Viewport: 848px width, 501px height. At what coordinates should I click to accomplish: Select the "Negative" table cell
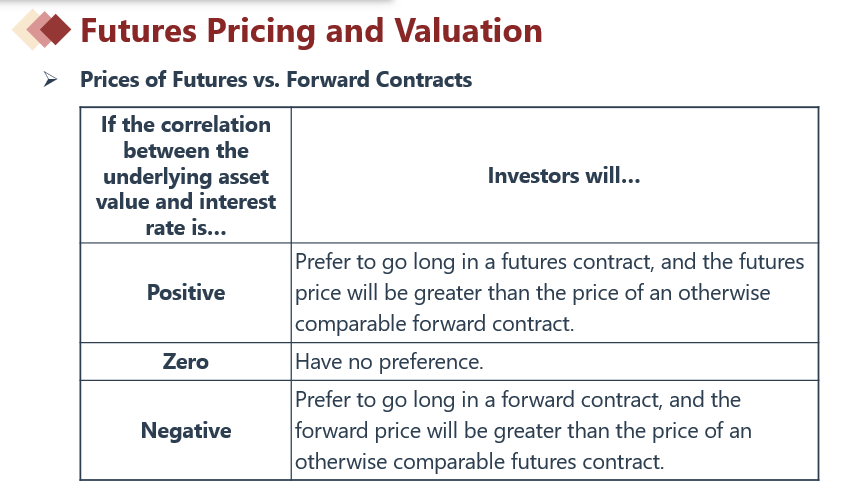186,431
